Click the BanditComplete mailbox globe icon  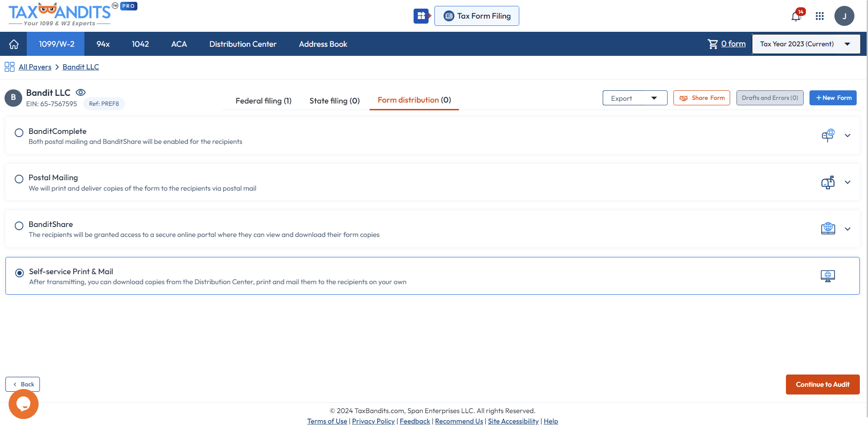coord(828,135)
